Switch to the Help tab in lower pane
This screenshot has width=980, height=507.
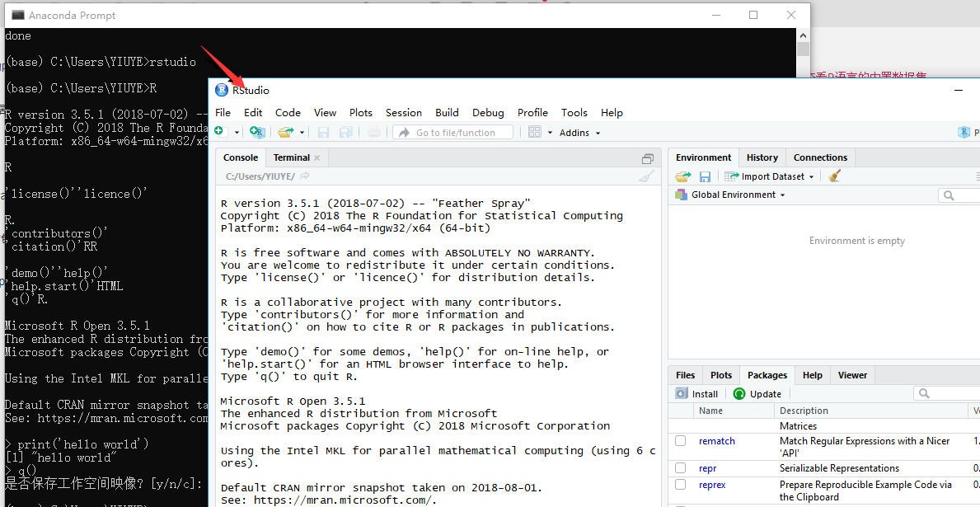(813, 375)
